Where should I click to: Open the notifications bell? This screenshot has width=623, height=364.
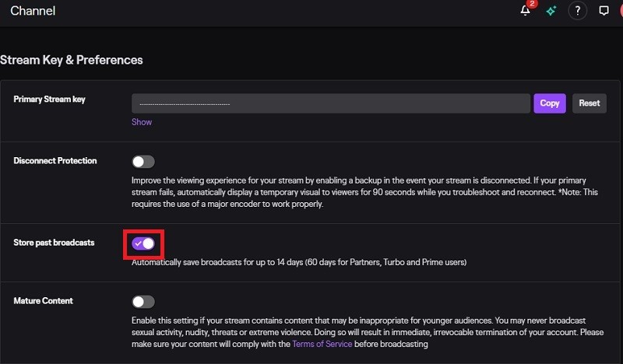tap(526, 11)
